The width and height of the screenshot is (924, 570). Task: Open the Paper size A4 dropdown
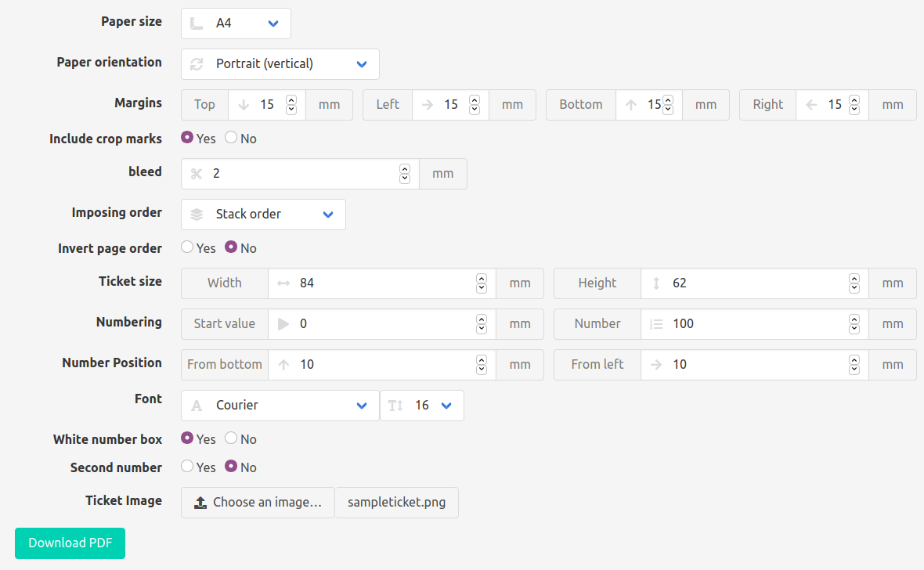[236, 23]
